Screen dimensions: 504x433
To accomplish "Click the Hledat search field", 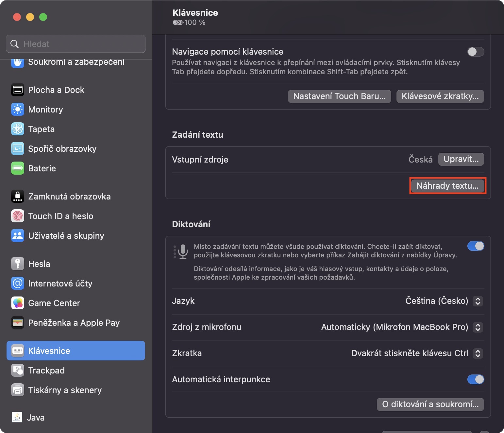I will pyautogui.click(x=76, y=44).
